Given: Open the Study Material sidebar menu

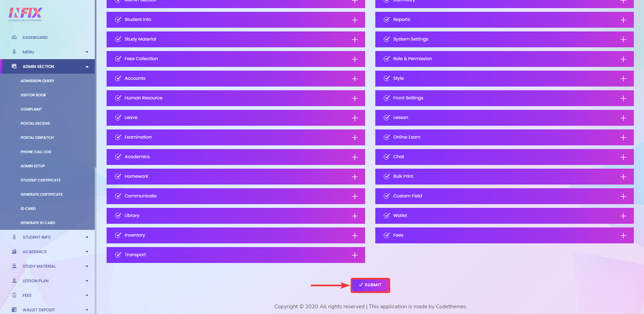Looking at the screenshot, I should (47, 266).
